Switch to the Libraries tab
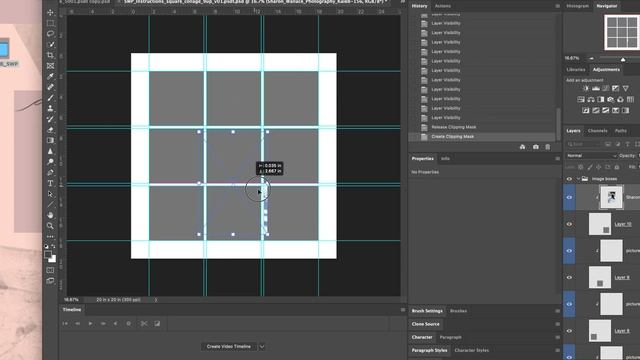 point(576,70)
